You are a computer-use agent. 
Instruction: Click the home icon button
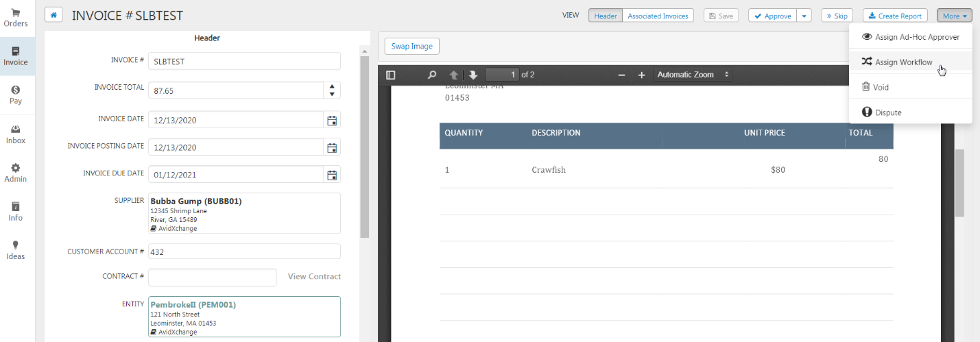click(x=53, y=15)
